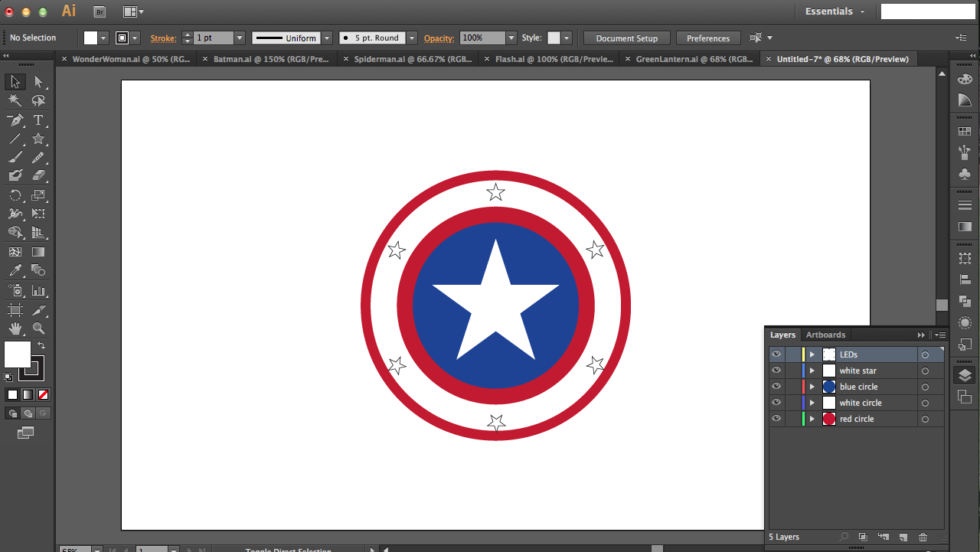
Task: Create a new layer in Layers panel
Action: 903,537
